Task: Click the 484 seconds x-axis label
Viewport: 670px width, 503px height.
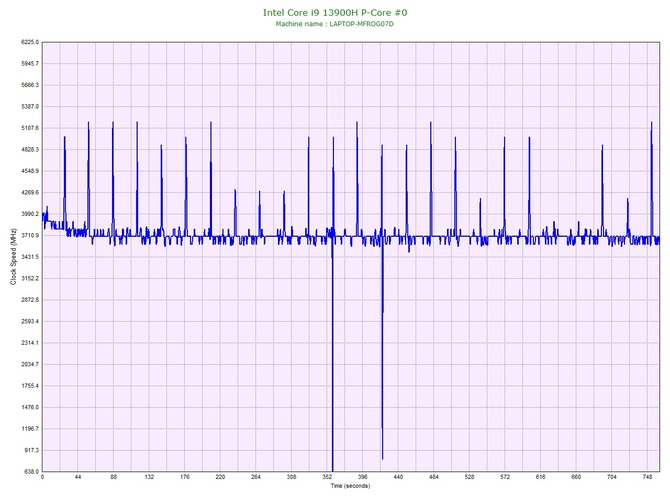Action: click(x=434, y=477)
